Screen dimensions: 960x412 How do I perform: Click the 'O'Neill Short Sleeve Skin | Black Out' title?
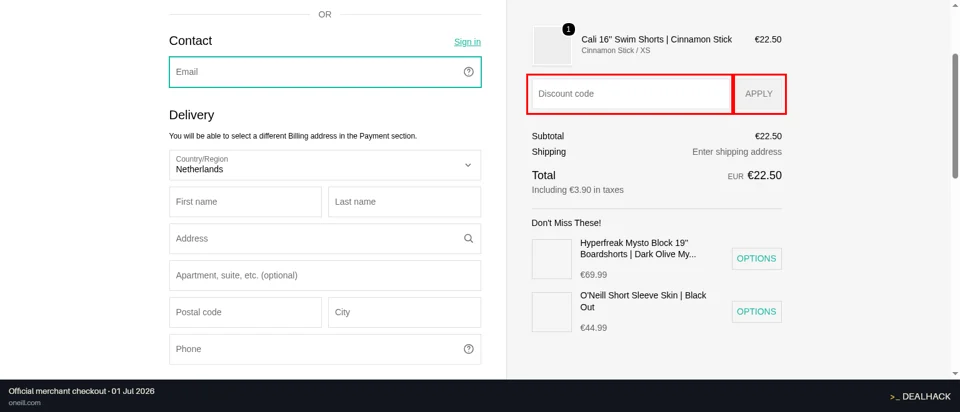pos(643,301)
